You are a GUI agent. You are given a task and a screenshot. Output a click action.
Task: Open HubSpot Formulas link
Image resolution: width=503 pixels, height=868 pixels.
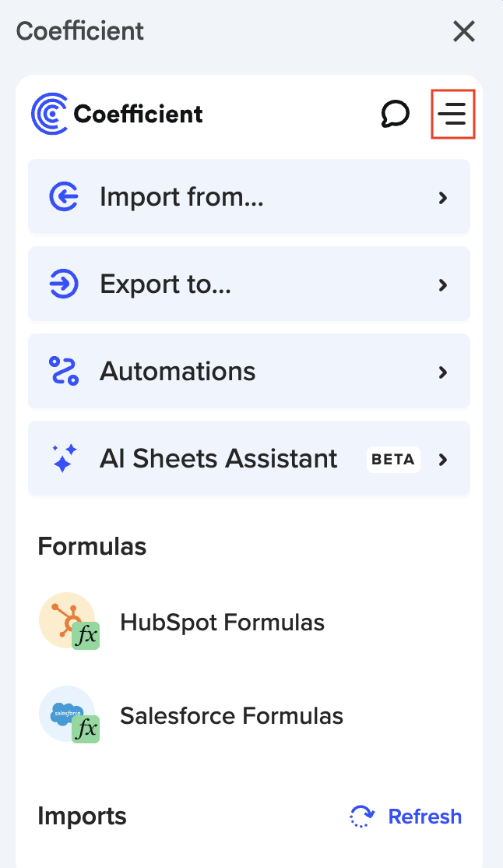[x=222, y=622]
